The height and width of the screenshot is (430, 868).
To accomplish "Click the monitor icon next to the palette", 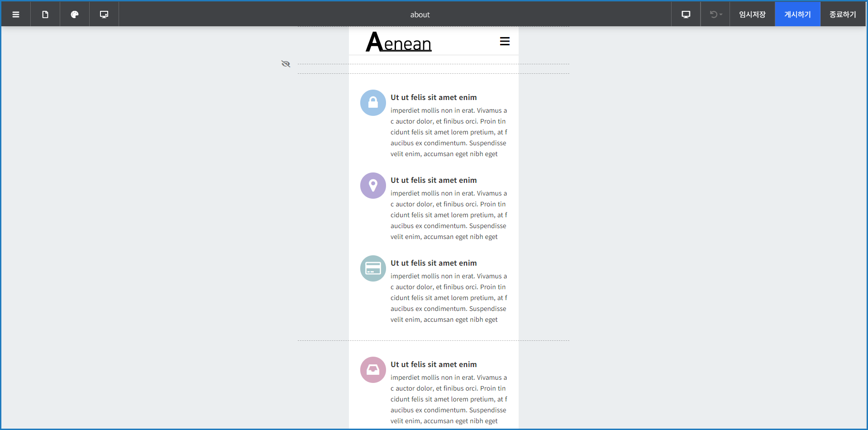I will click(x=104, y=14).
